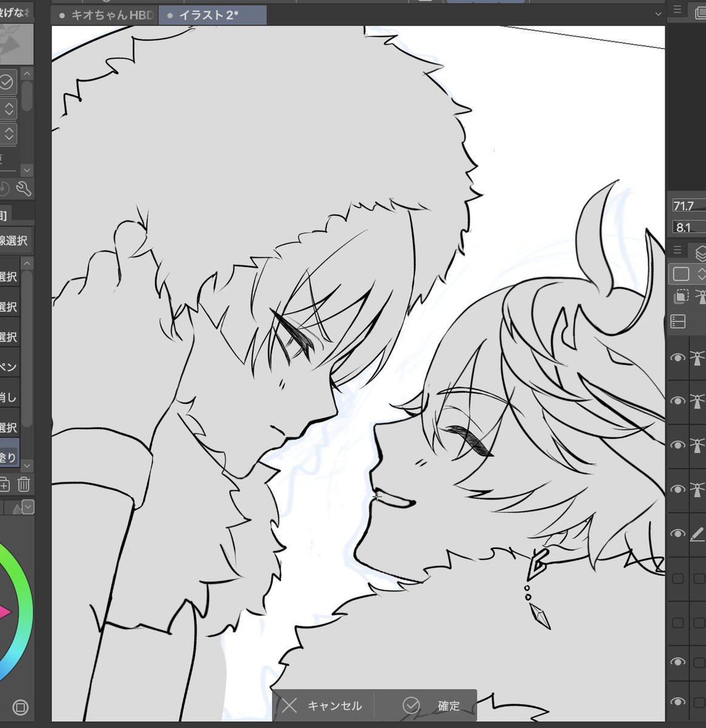
Task: Click the tool property panel scrollbar thumb
Action: 27,97
